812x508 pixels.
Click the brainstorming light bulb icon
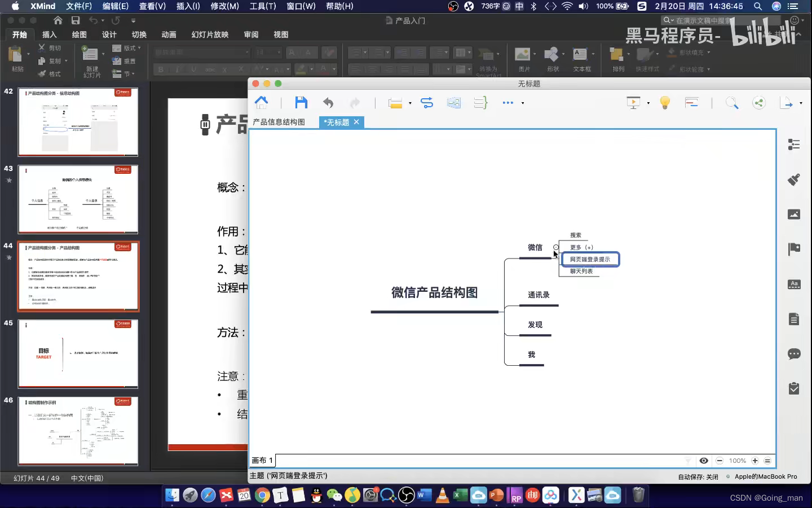coord(665,103)
